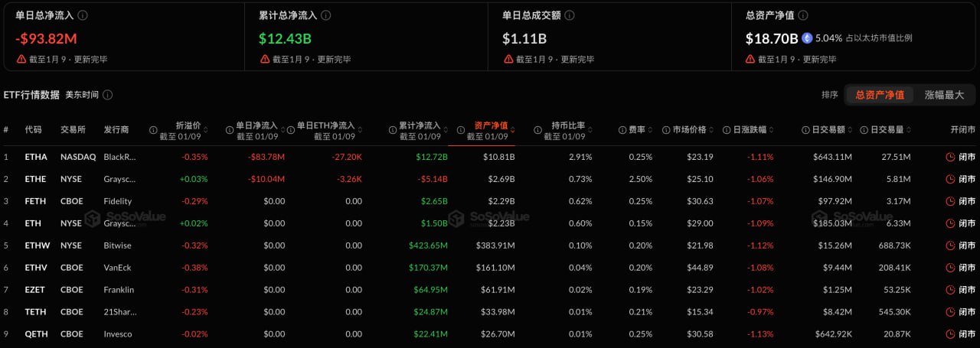Switch sorting to 涨幅最大

click(x=944, y=95)
